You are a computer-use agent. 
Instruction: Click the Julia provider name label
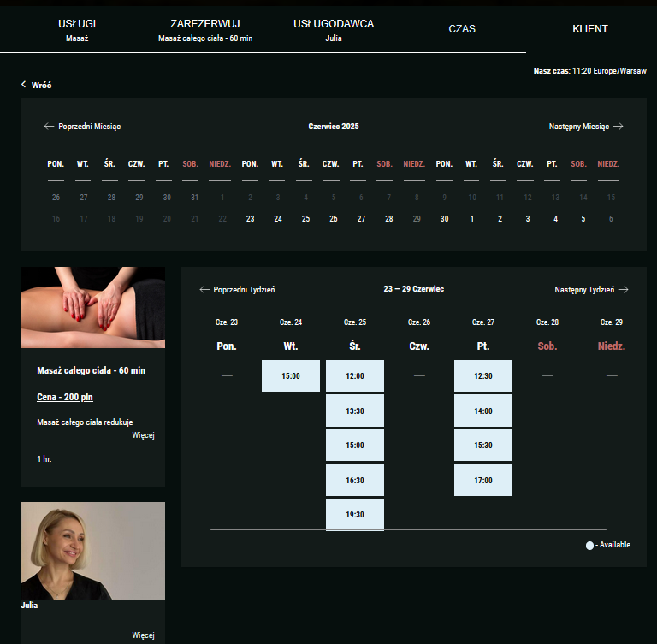(x=29, y=605)
